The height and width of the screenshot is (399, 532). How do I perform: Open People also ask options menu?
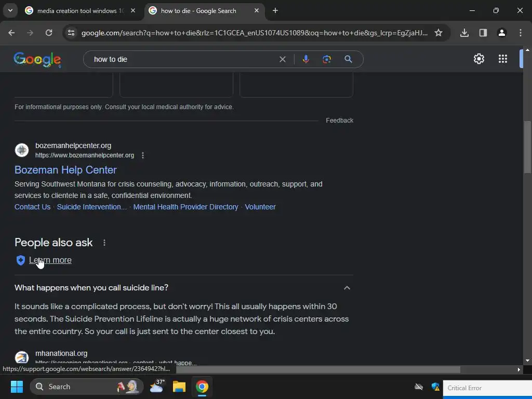point(104,243)
